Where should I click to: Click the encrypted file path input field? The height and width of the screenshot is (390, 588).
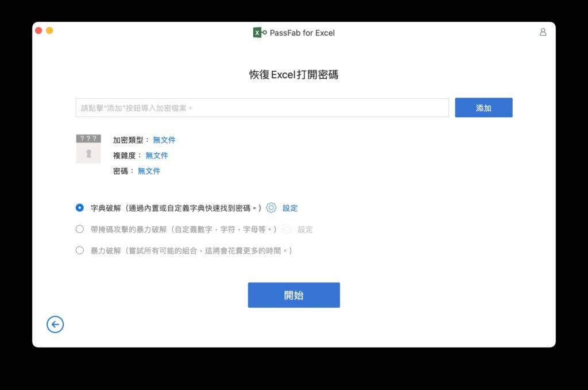pyautogui.click(x=261, y=107)
